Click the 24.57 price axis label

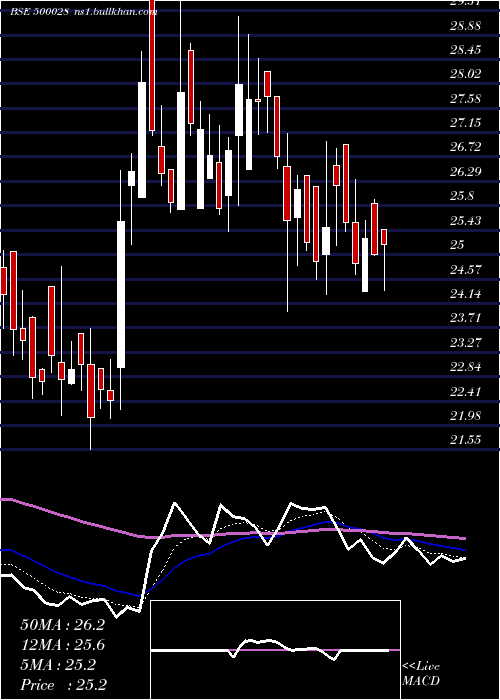coord(465,269)
